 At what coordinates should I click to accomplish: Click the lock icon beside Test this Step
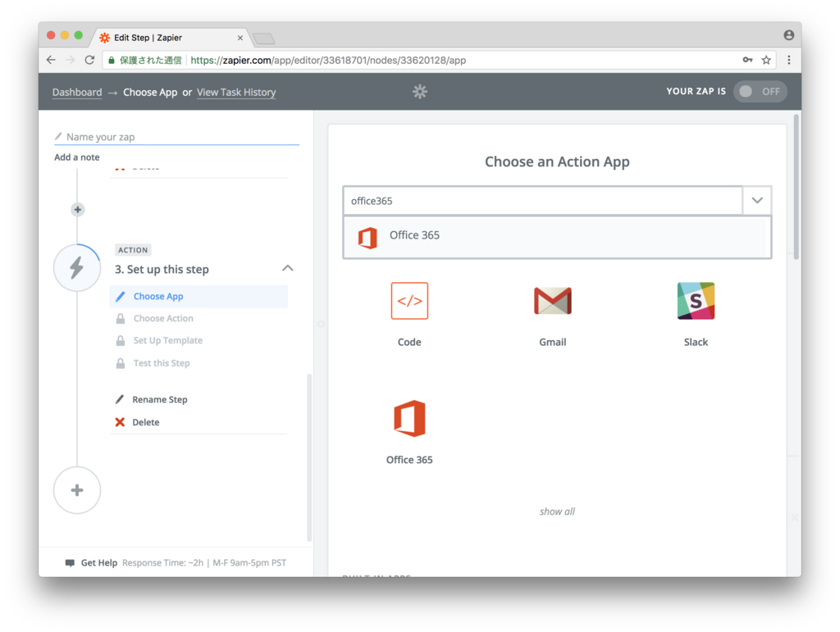121,363
